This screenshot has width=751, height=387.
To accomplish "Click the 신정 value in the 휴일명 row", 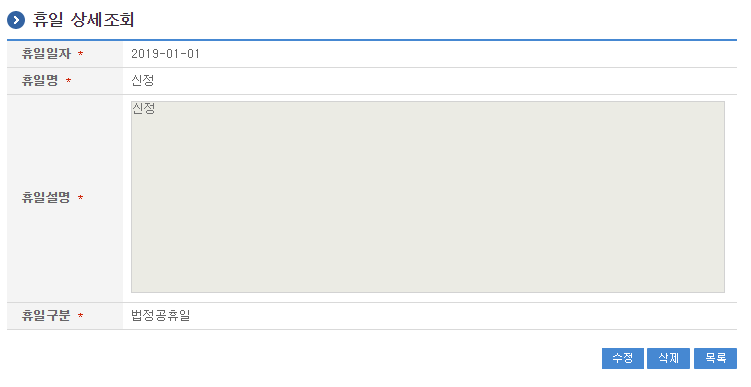I will click(143, 80).
